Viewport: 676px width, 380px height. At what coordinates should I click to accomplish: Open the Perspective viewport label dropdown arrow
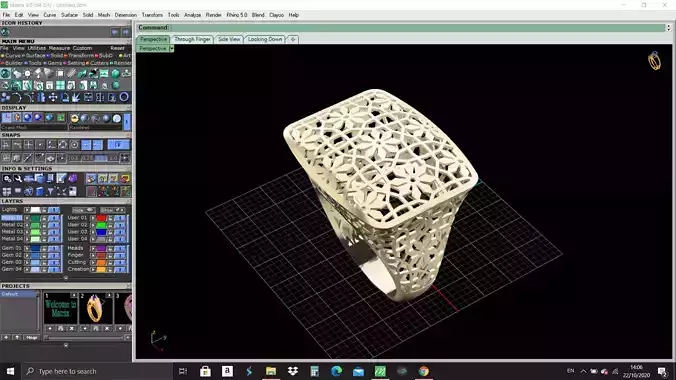click(x=172, y=48)
